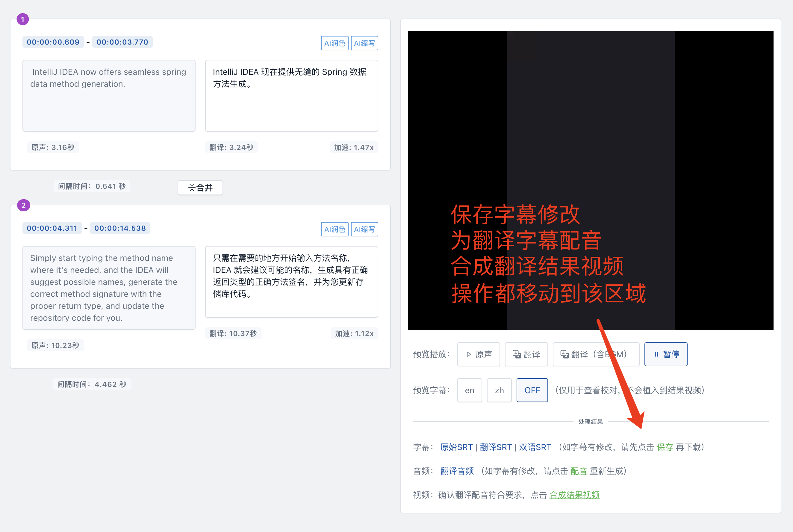Click the 间隔时间: 0.541 秒 label
The height and width of the screenshot is (532, 793).
[x=92, y=186]
